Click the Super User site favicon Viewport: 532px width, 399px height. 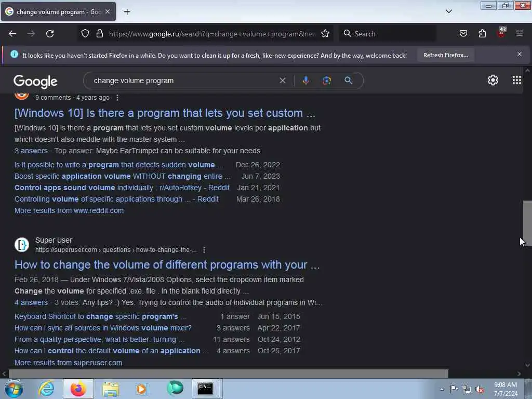[22, 245]
